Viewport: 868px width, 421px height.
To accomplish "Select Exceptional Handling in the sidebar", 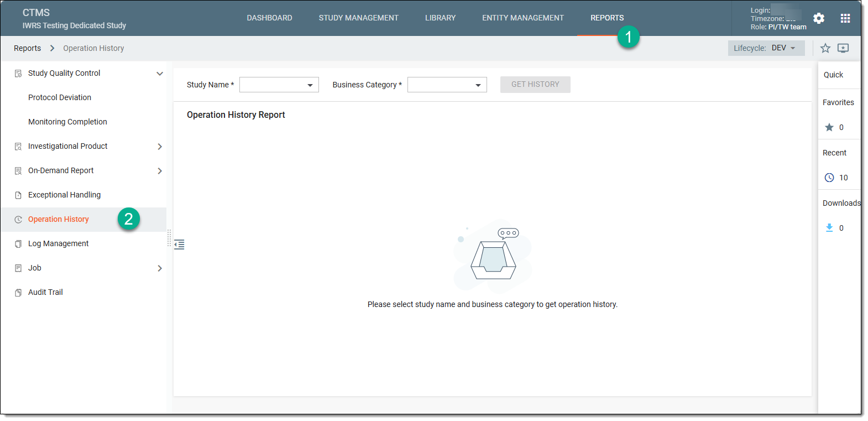I will point(64,195).
